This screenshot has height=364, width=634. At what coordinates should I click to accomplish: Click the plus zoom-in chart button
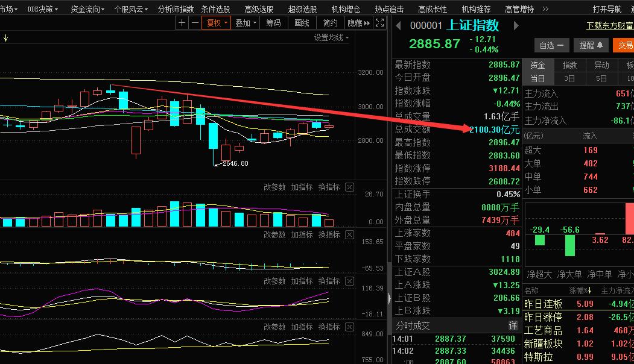(182, 23)
